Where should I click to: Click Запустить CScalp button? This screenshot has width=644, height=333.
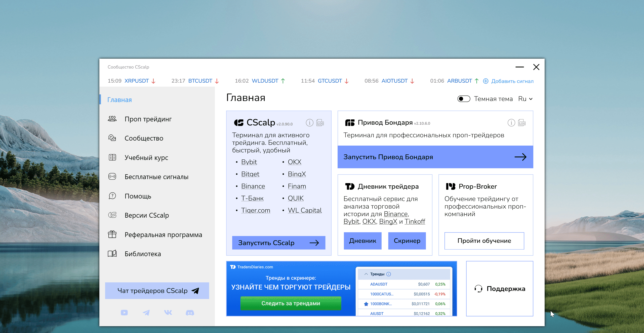278,243
